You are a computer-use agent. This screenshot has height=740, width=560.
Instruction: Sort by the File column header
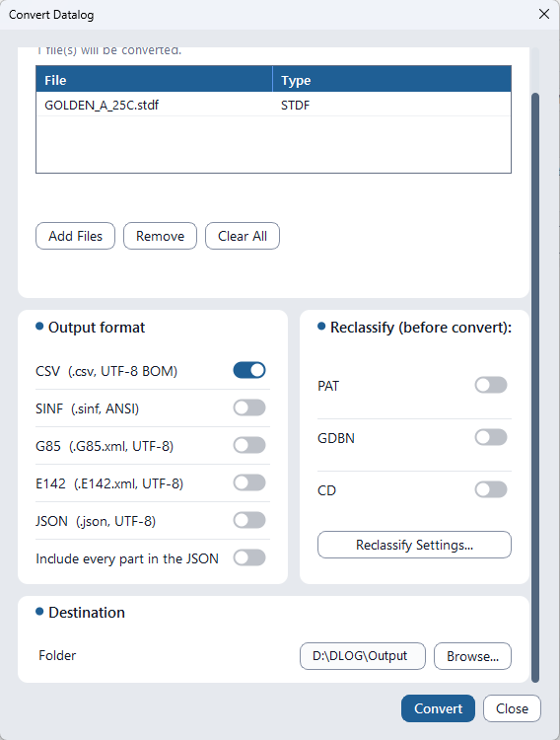pos(154,79)
